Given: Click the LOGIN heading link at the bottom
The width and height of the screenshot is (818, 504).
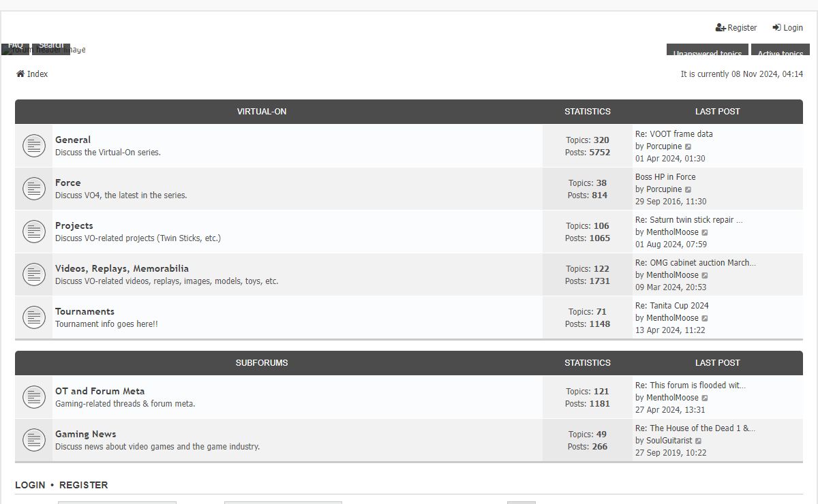Looking at the screenshot, I should click(30, 485).
